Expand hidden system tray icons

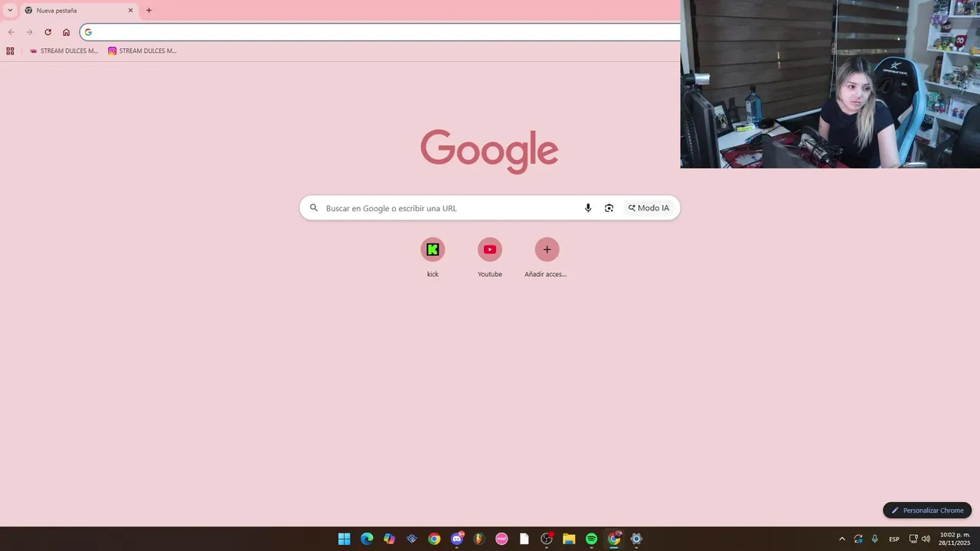[x=842, y=539]
